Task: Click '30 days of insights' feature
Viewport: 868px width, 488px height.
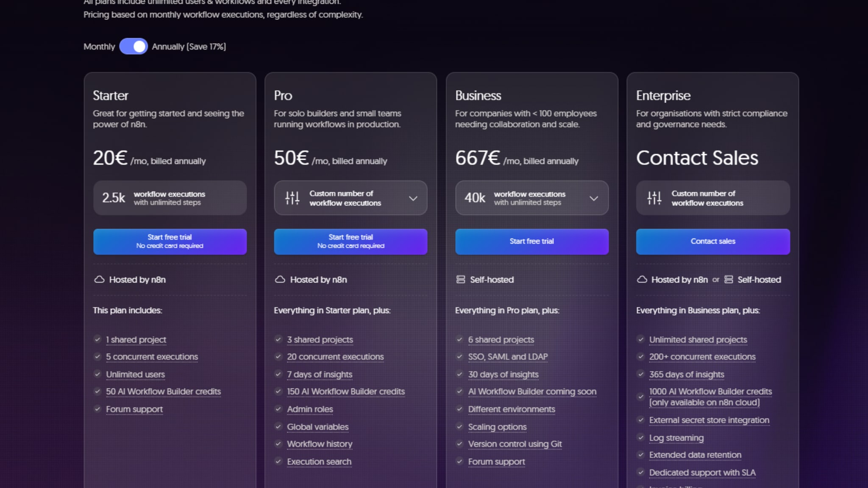Action: [503, 374]
